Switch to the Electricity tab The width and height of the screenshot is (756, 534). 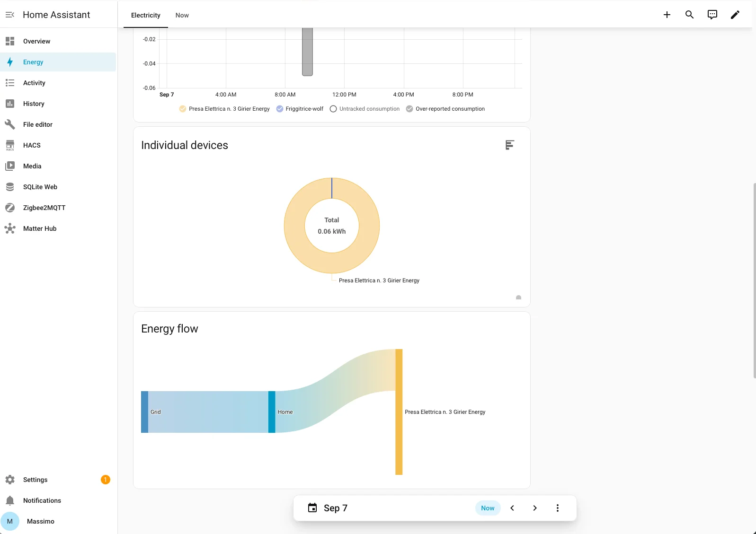pyautogui.click(x=146, y=15)
